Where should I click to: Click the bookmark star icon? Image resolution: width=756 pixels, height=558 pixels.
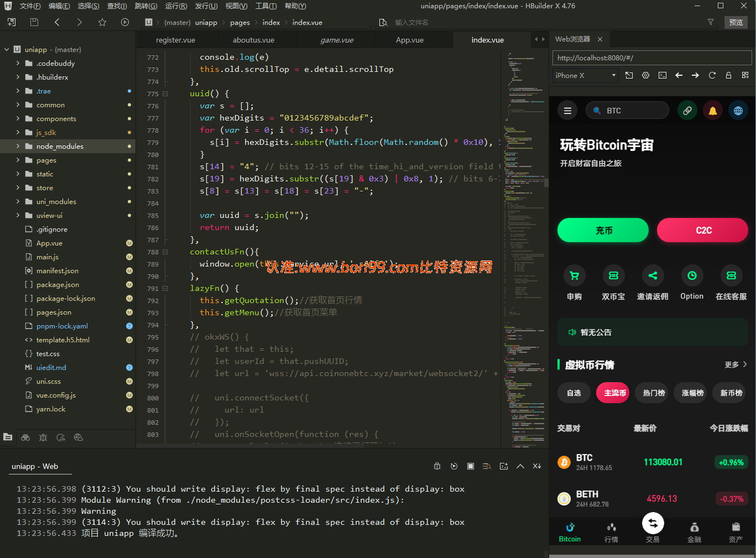click(102, 22)
